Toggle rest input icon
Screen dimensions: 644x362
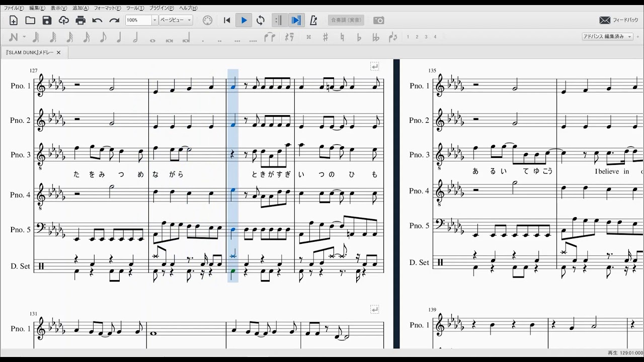pyautogui.click(x=289, y=37)
